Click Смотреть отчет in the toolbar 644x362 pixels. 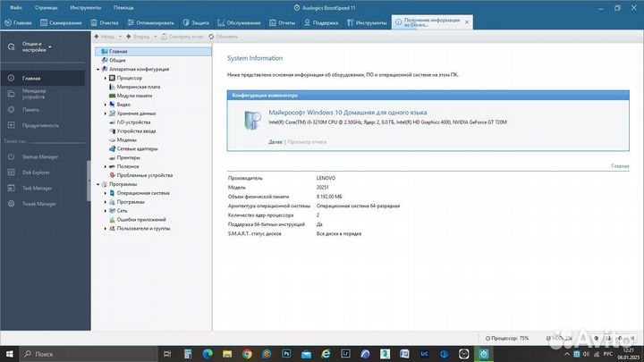point(182,37)
